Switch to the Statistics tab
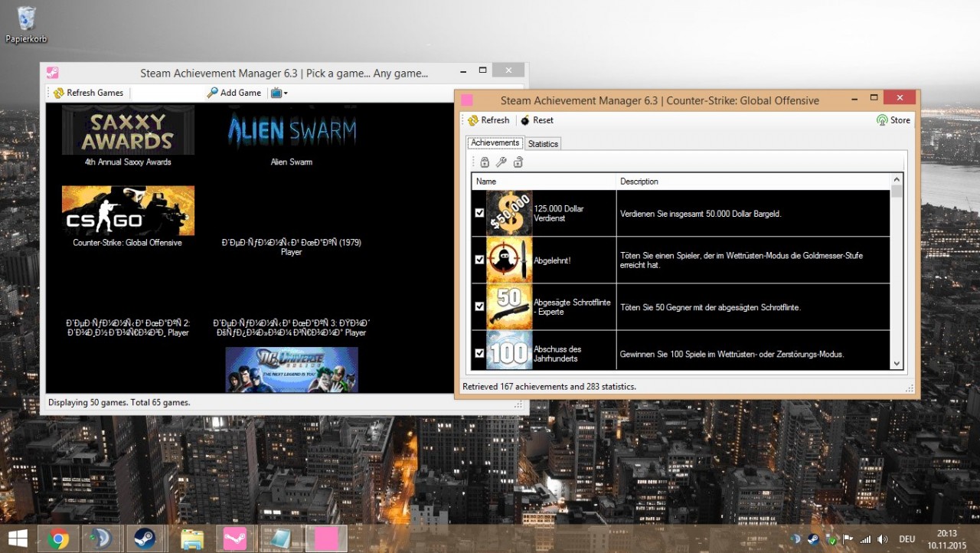 click(544, 144)
